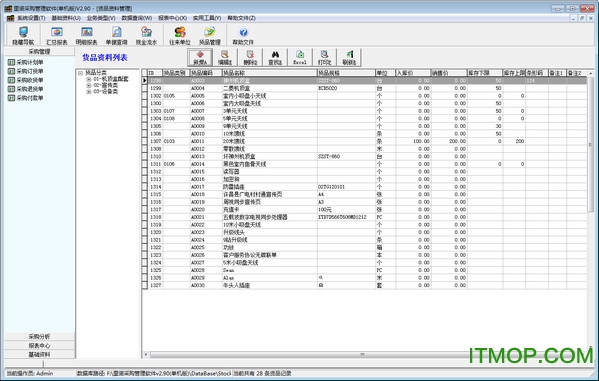Click the left arrow of horizontal scrollbar
The image size is (599, 381).
tap(146, 355)
